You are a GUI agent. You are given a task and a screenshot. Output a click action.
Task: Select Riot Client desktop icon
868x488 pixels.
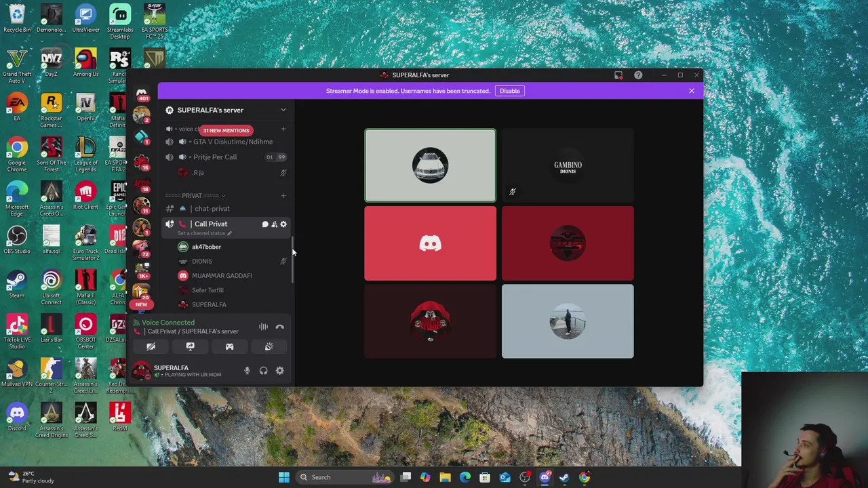(85, 196)
